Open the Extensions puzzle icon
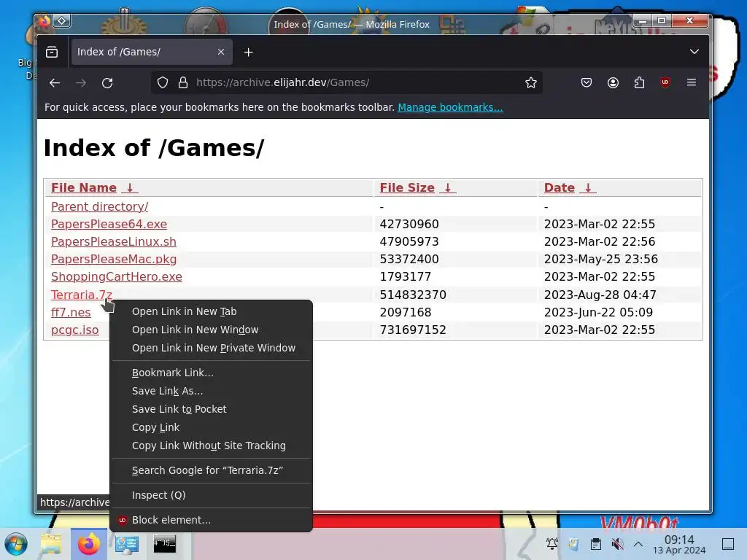 (639, 83)
